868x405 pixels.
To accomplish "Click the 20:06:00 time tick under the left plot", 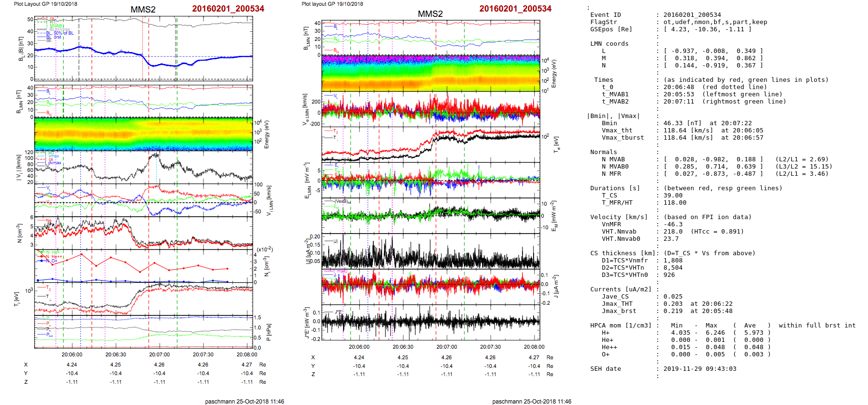I will [72, 354].
